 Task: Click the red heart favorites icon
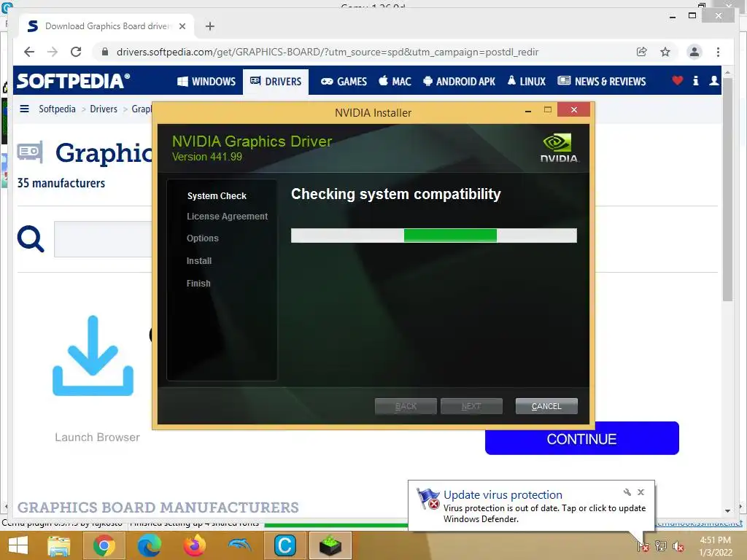pos(677,80)
